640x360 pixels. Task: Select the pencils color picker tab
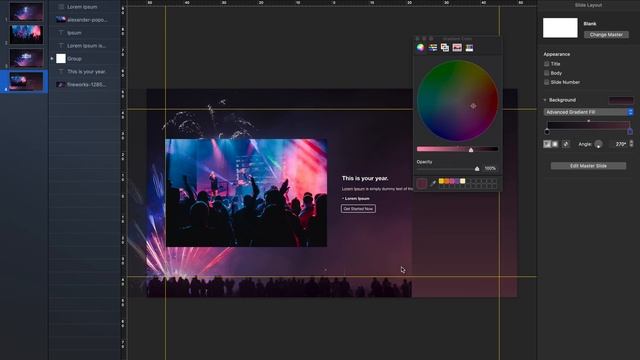(x=469, y=48)
